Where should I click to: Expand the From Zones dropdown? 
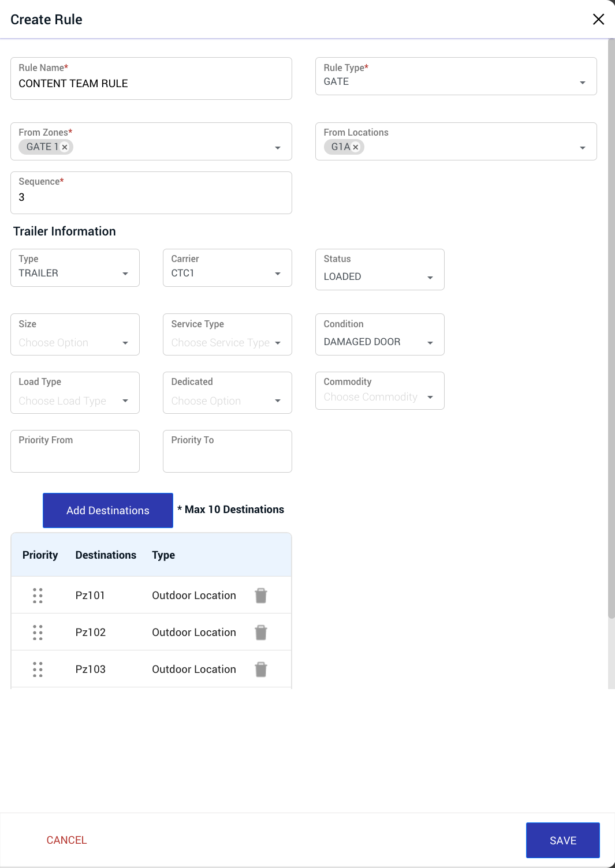pos(278,148)
